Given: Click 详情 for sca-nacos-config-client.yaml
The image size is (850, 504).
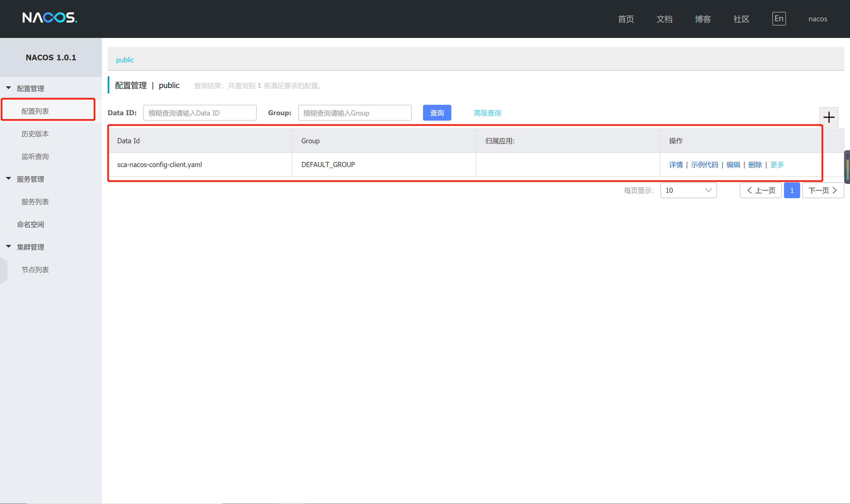Looking at the screenshot, I should tap(676, 165).
